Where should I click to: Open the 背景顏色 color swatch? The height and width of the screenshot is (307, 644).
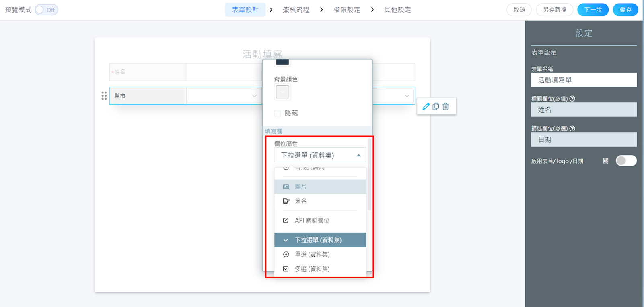click(282, 92)
